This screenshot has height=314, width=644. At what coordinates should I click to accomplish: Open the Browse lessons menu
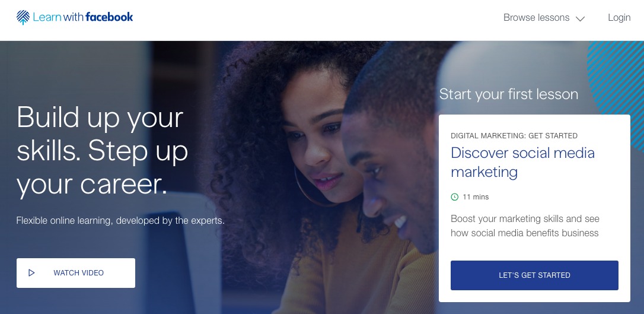click(544, 18)
